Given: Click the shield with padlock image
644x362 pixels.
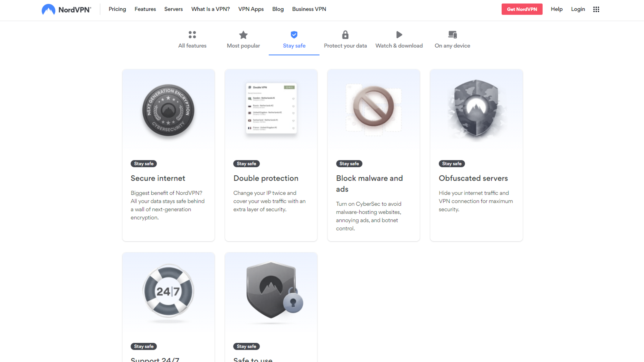Looking at the screenshot, I should tap(274, 290).
